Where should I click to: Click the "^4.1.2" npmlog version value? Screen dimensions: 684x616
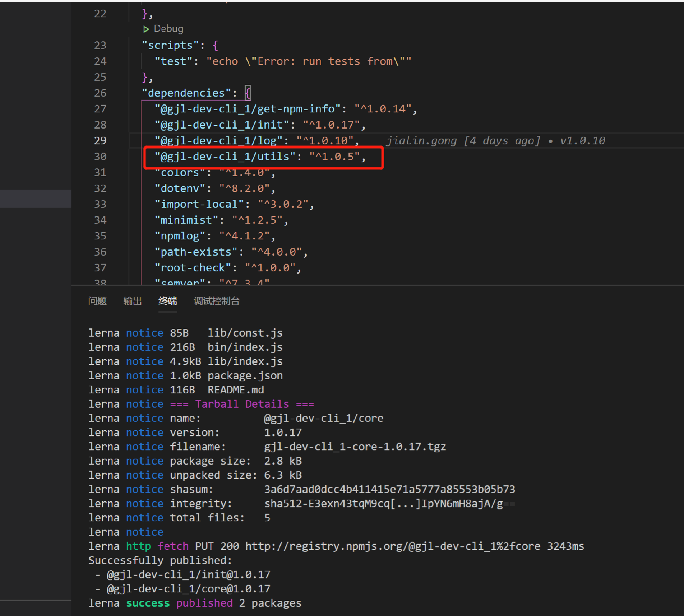point(245,236)
